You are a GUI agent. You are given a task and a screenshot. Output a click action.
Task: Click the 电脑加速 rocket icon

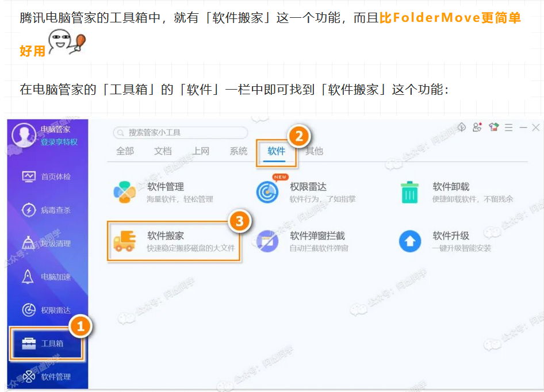(28, 276)
